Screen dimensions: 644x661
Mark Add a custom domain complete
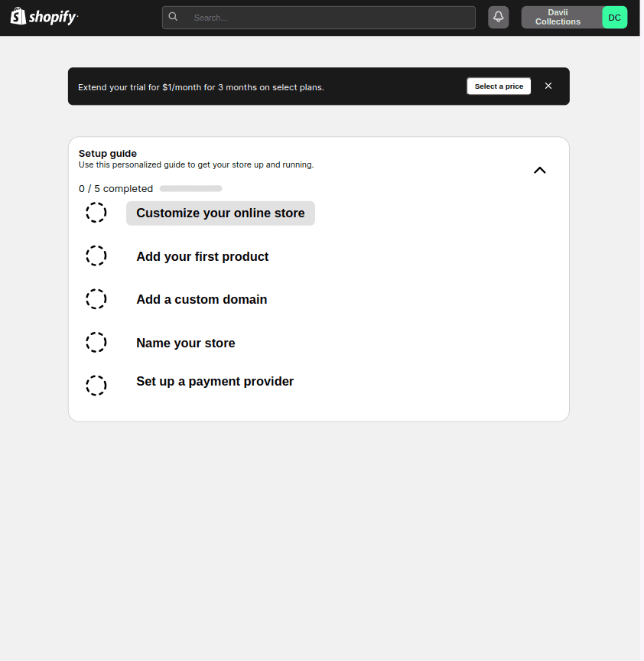coord(96,299)
